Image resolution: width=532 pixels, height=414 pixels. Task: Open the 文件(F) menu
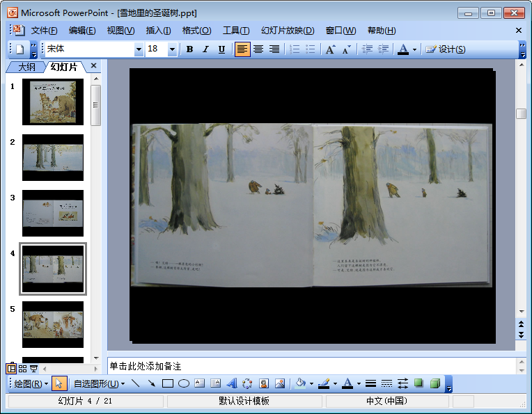pyautogui.click(x=44, y=31)
